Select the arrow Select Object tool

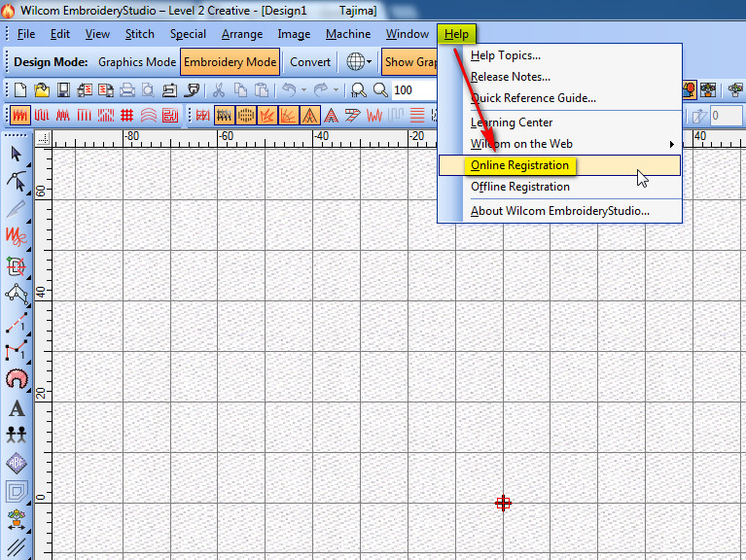point(17,154)
